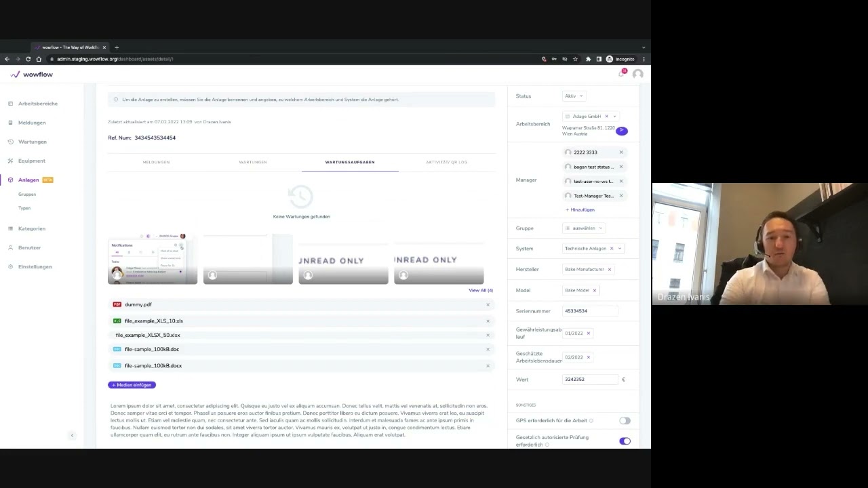The image size is (868, 488).
Task: Clear the 02/2022 lifespan date
Action: [588, 357]
